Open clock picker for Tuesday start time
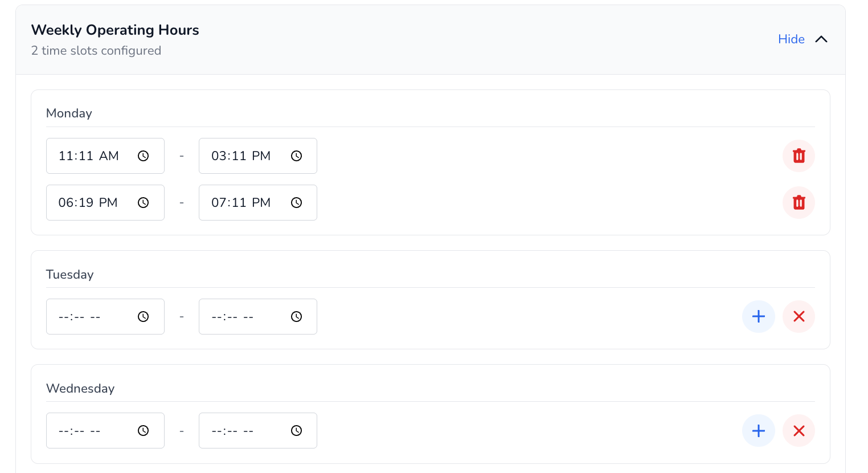 pyautogui.click(x=144, y=317)
